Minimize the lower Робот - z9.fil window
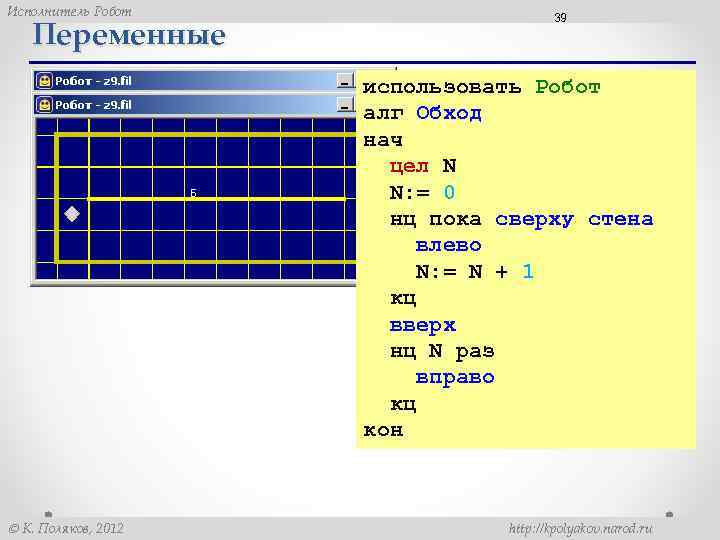This screenshot has width=720, height=540. (345, 105)
